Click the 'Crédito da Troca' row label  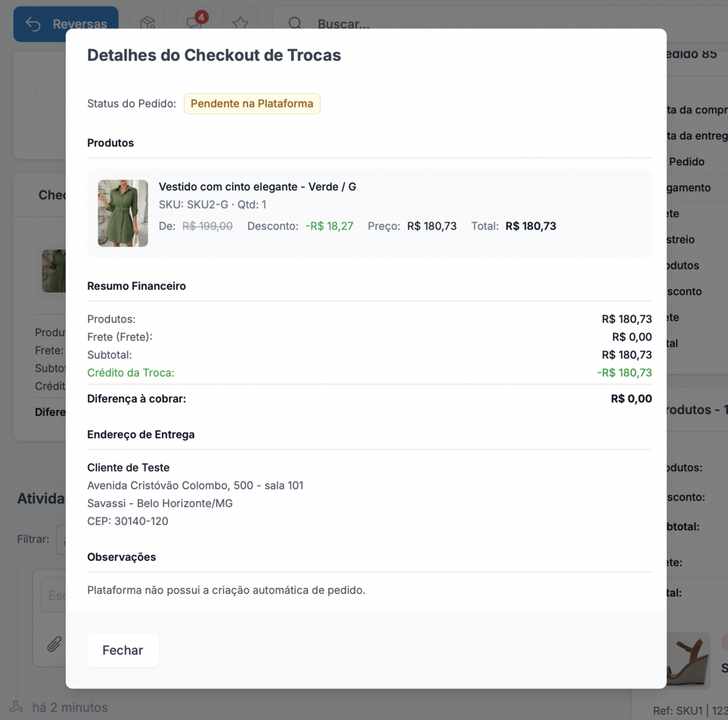tap(131, 372)
